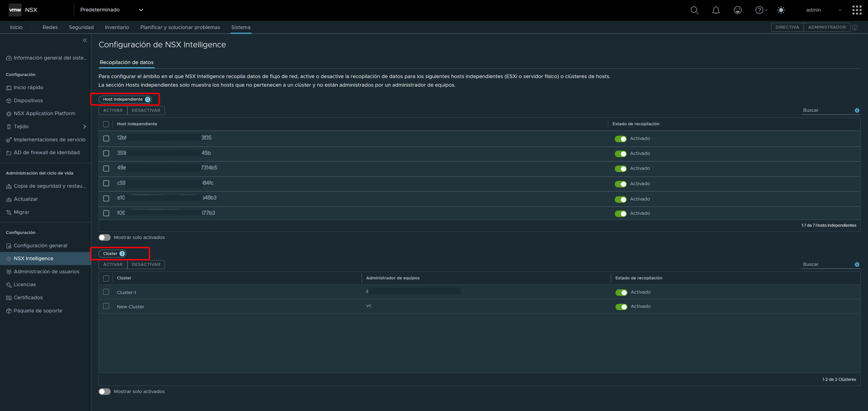Check the host f09 row checkbox

click(x=106, y=213)
